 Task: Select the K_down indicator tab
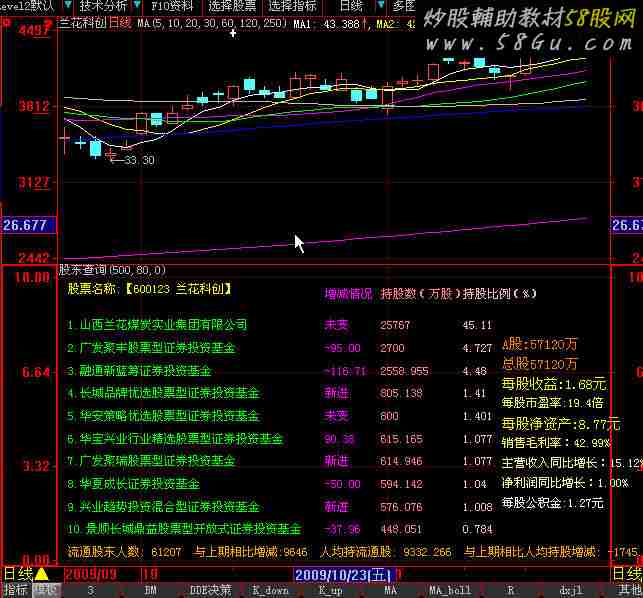(x=270, y=590)
